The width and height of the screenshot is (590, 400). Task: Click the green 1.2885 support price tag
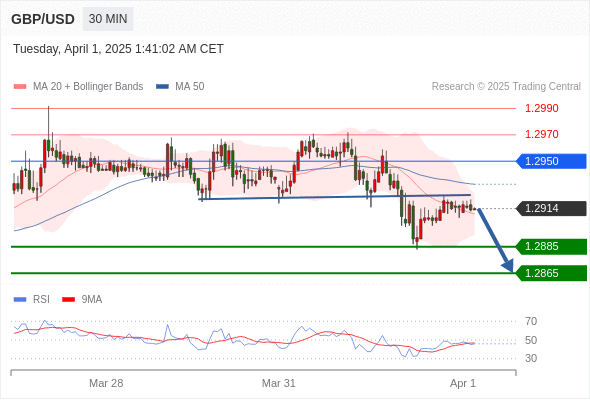(551, 246)
